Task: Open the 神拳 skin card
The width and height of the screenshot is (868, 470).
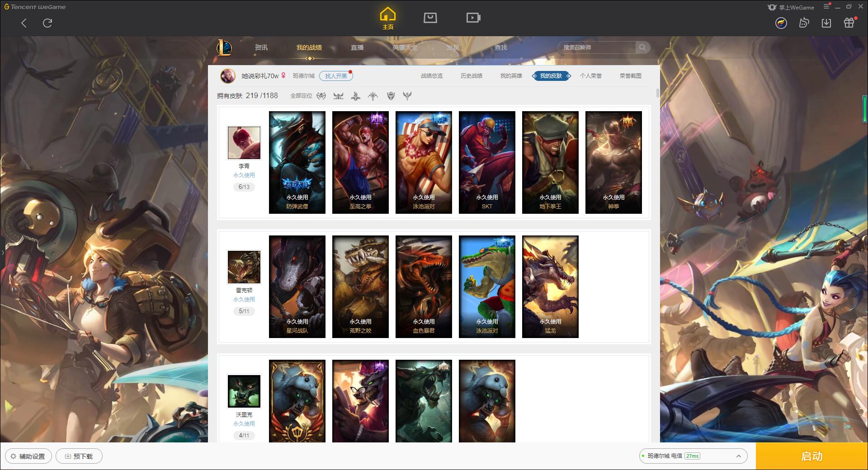Action: (613, 162)
